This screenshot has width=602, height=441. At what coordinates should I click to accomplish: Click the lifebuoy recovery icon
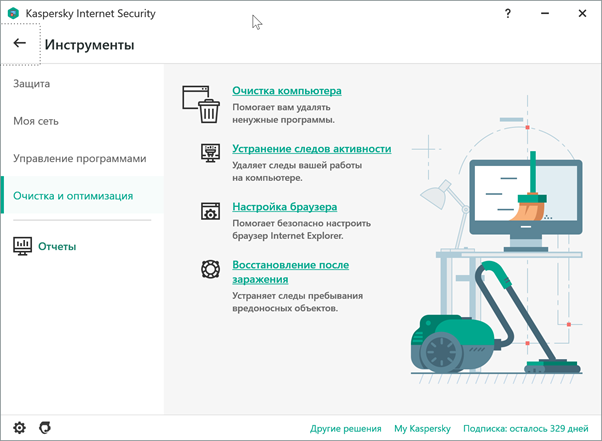(210, 269)
